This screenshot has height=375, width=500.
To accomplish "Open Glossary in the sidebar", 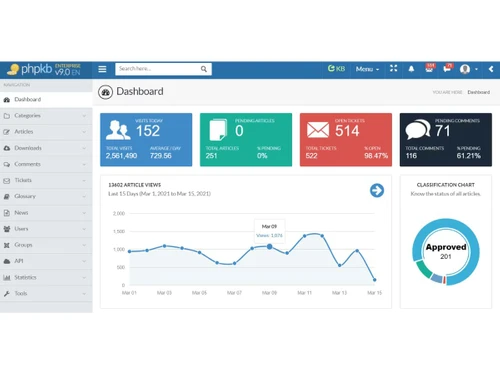I will pos(46,196).
